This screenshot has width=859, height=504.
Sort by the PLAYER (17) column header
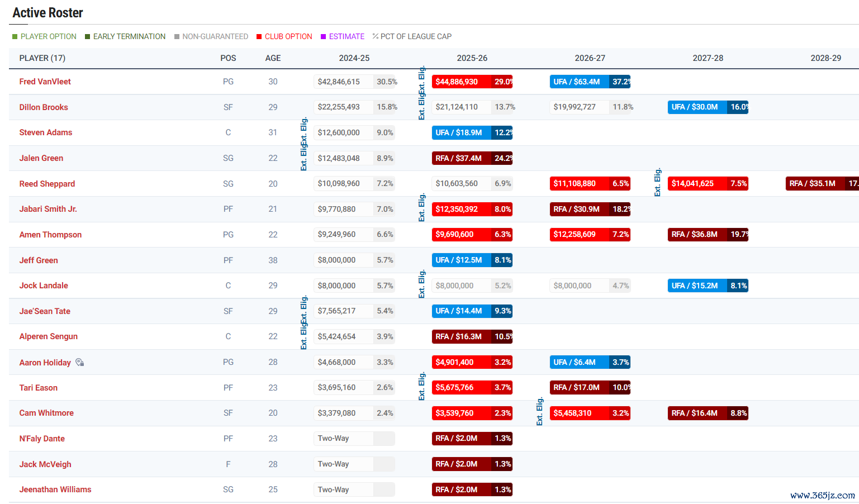pyautogui.click(x=42, y=58)
